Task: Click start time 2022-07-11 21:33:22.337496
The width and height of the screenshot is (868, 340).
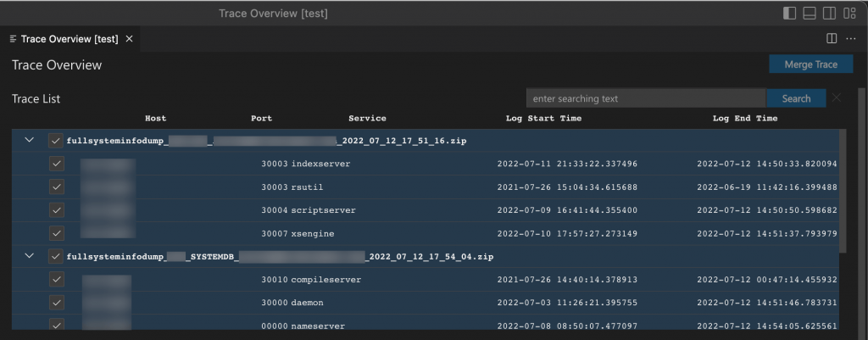Action: (567, 164)
